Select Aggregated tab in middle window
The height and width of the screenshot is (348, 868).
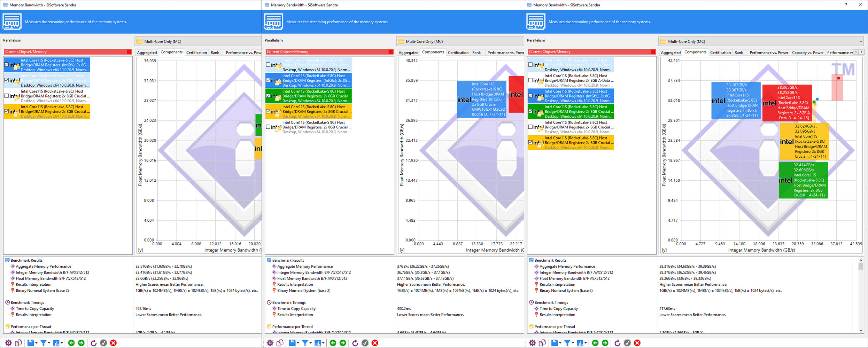[x=409, y=53]
